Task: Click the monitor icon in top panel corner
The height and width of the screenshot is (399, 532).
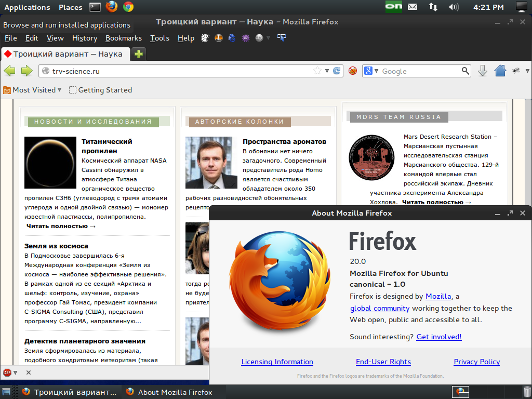Action: click(522, 7)
